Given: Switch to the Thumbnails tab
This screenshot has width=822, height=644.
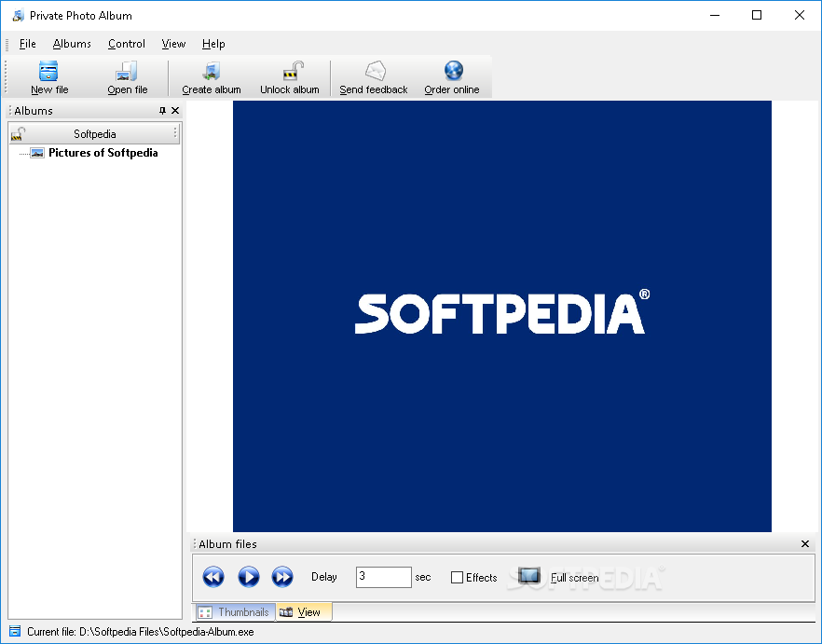Looking at the screenshot, I should (234, 612).
